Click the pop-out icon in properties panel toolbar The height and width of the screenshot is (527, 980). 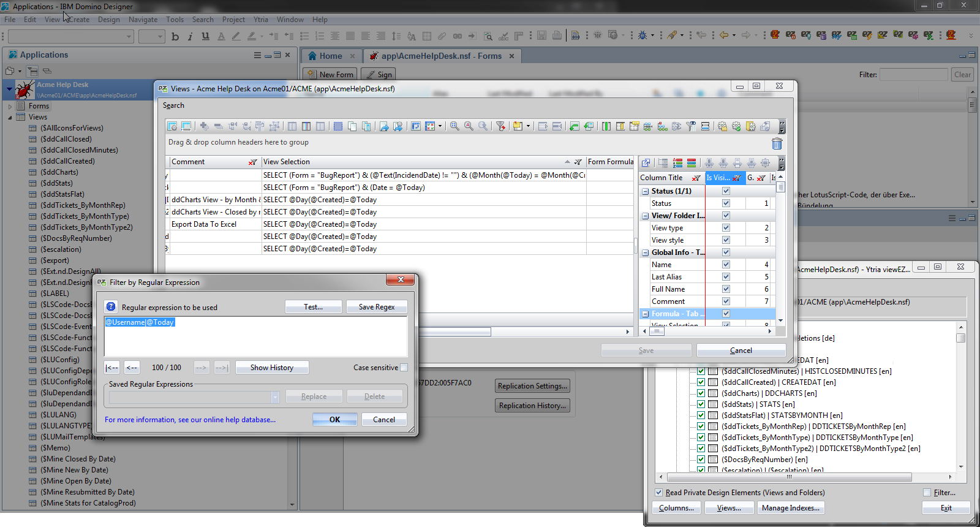(646, 163)
